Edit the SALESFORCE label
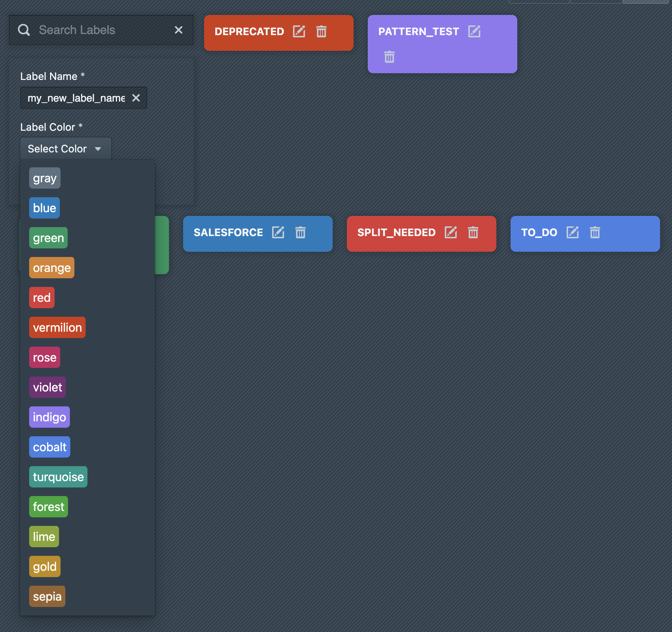Screen dimensions: 672x632 [278, 233]
